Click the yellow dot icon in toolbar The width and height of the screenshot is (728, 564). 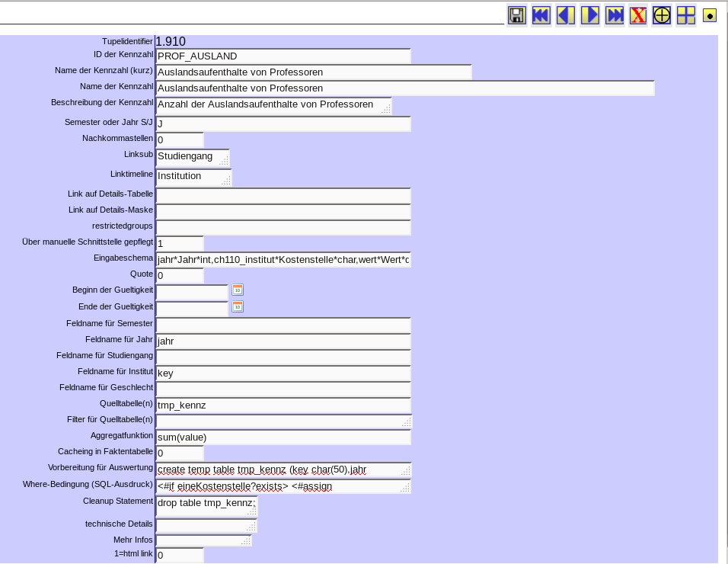coord(710,16)
